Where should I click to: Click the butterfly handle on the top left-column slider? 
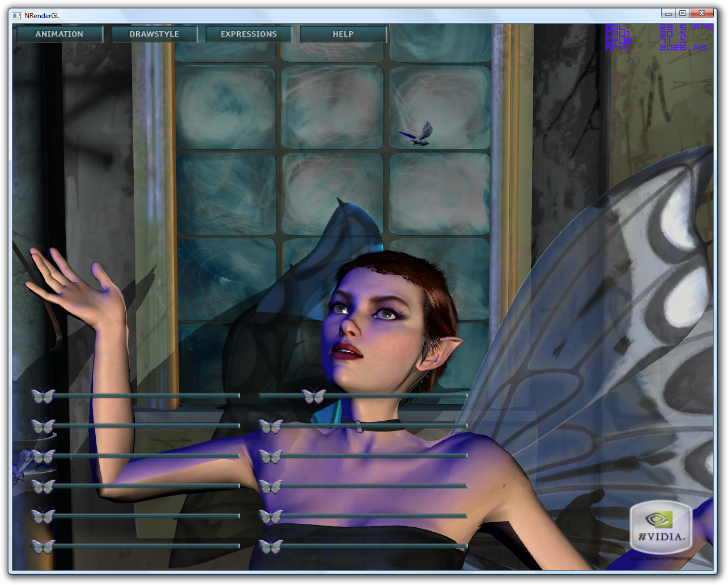(43, 396)
